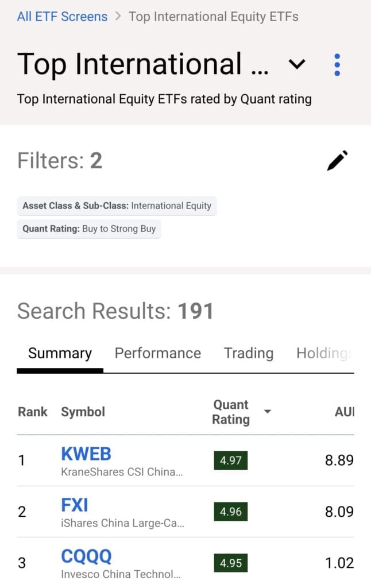The image size is (371, 588).
Task: Switch to the Performance tab
Action: click(x=158, y=353)
